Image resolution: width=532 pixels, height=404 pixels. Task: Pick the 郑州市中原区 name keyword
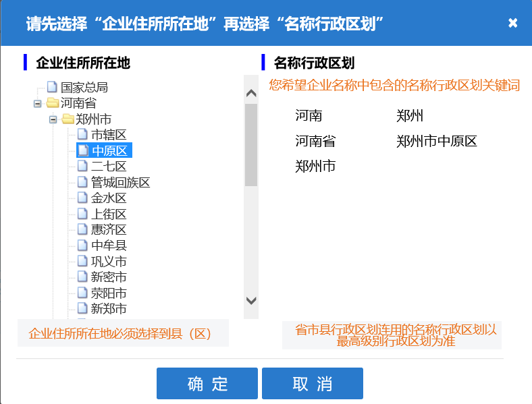pyautogui.click(x=436, y=141)
